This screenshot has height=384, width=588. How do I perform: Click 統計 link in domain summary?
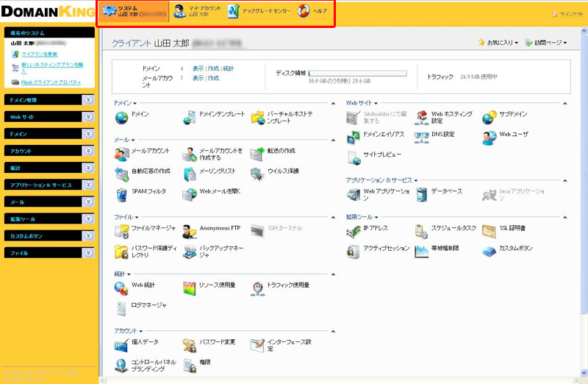(x=229, y=68)
